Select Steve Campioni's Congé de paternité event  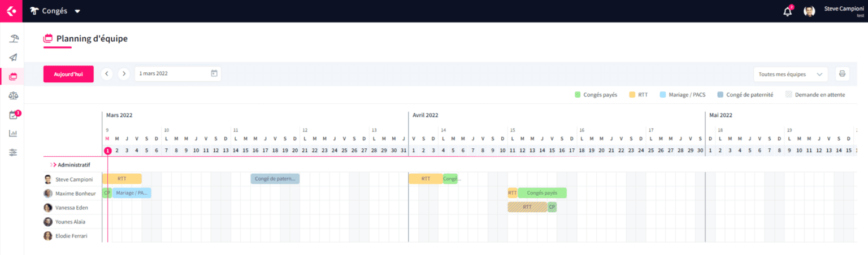(275, 179)
